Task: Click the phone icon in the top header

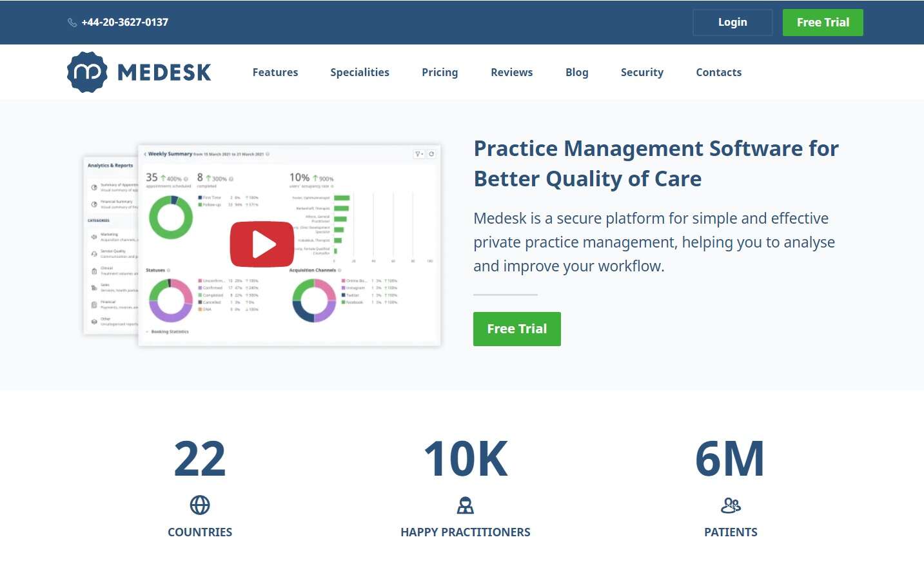Action: click(72, 22)
